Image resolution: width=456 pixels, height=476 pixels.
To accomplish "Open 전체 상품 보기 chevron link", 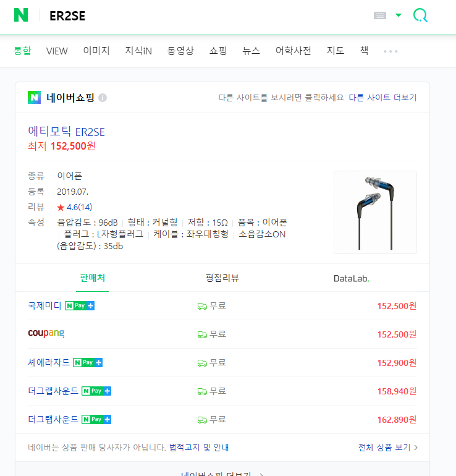I will pyautogui.click(x=388, y=448).
